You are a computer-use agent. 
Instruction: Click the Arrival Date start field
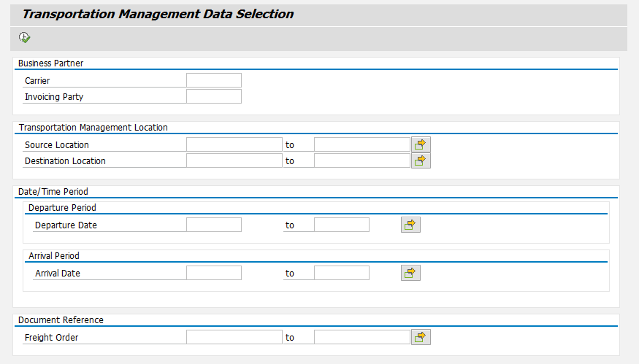[x=213, y=273]
